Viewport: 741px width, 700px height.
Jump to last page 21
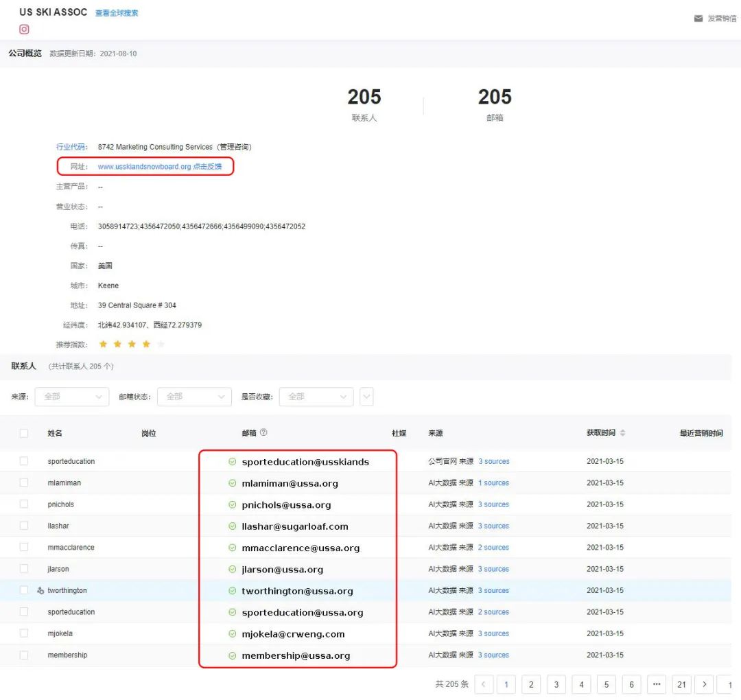(681, 684)
